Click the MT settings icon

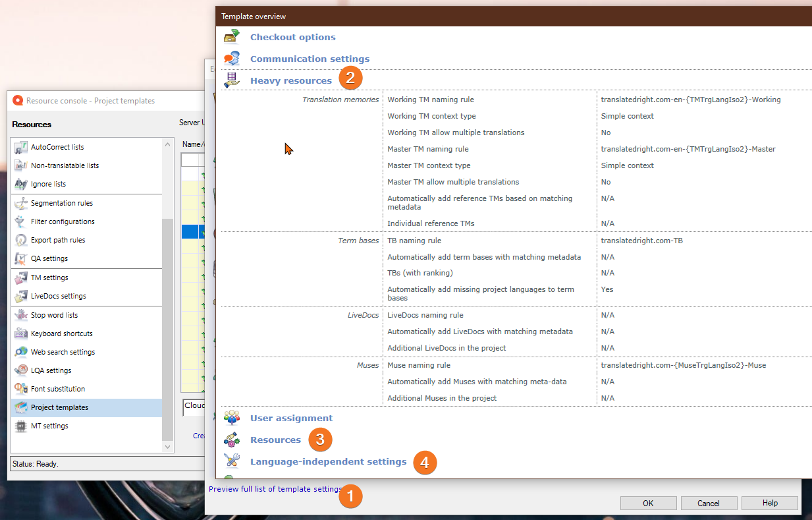coord(21,426)
